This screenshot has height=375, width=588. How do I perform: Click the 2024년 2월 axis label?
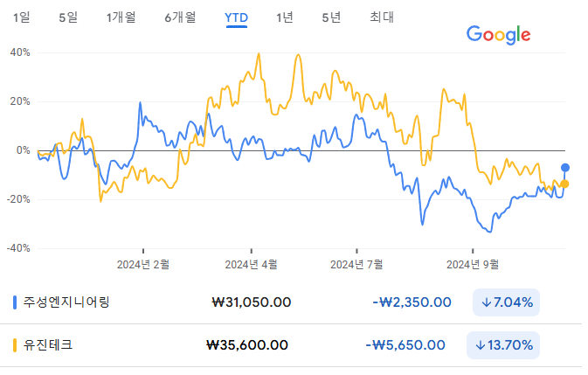pyautogui.click(x=143, y=265)
